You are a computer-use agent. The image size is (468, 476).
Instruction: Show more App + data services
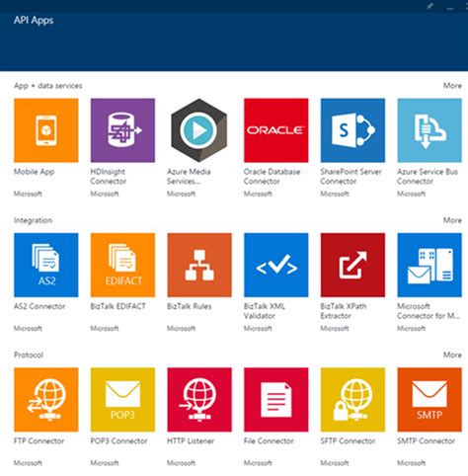pos(452,86)
